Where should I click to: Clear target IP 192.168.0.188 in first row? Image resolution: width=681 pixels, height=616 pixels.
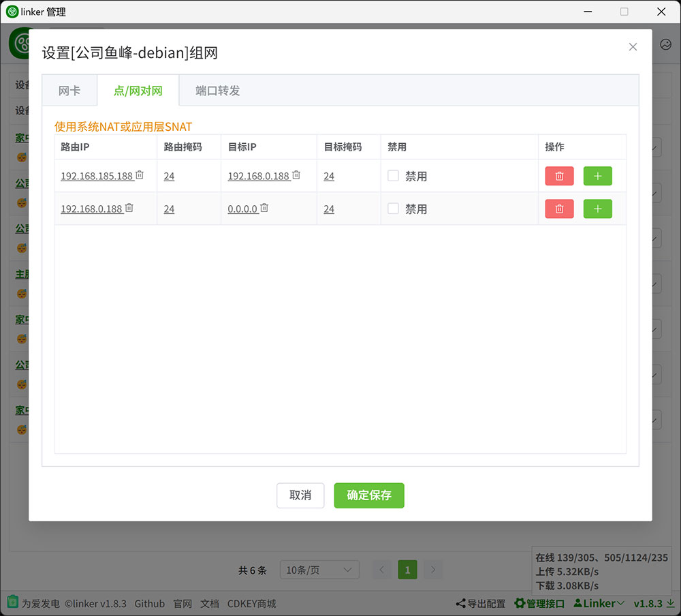(x=296, y=174)
